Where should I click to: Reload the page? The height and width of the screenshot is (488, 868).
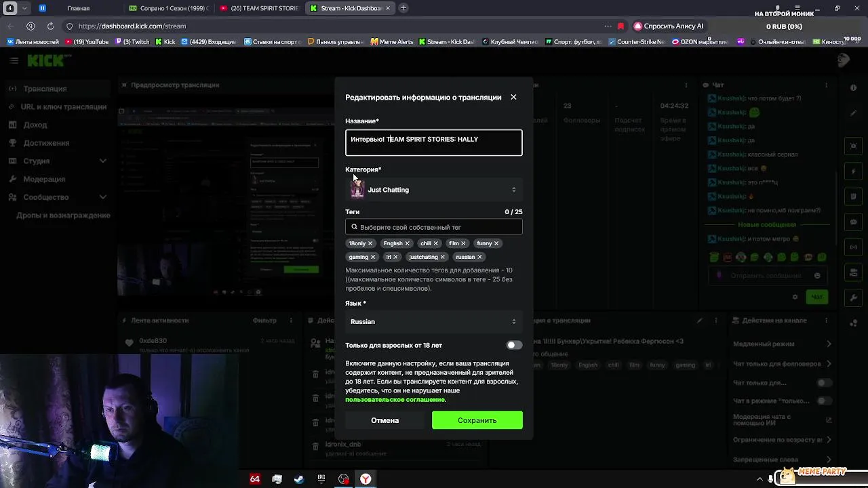[50, 26]
